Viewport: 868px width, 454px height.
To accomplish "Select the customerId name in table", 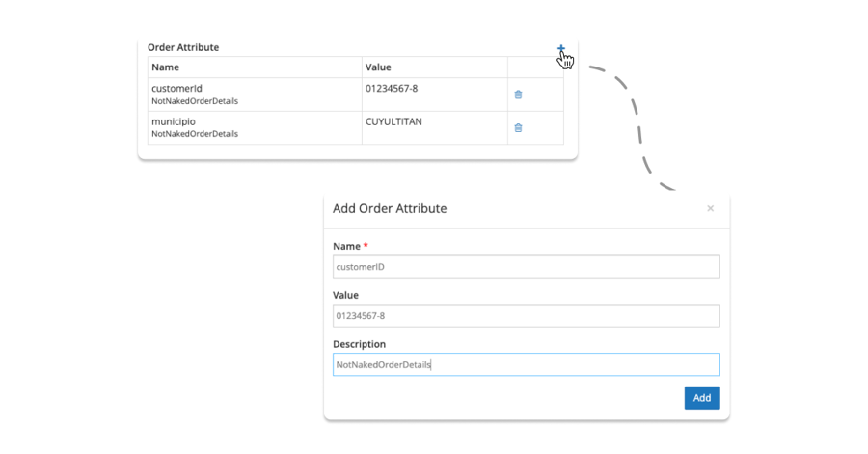I will (176, 89).
